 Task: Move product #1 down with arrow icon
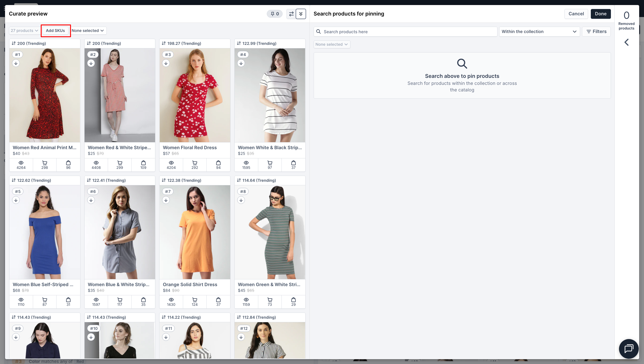16,63
